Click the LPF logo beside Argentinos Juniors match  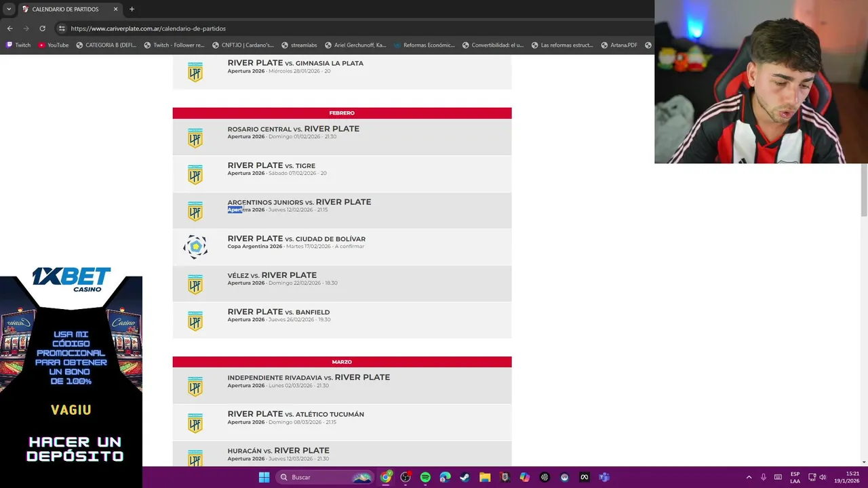click(195, 211)
